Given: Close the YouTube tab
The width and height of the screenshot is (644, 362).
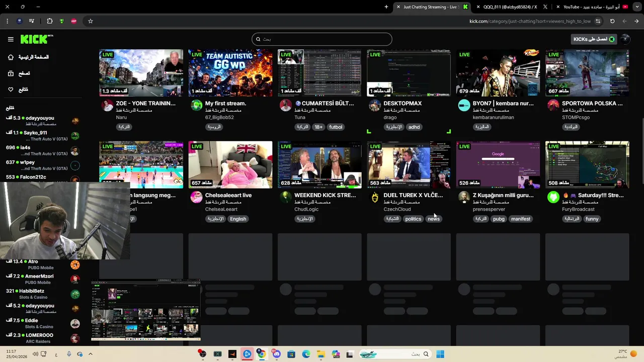Looking at the screenshot, I should tap(557, 7).
